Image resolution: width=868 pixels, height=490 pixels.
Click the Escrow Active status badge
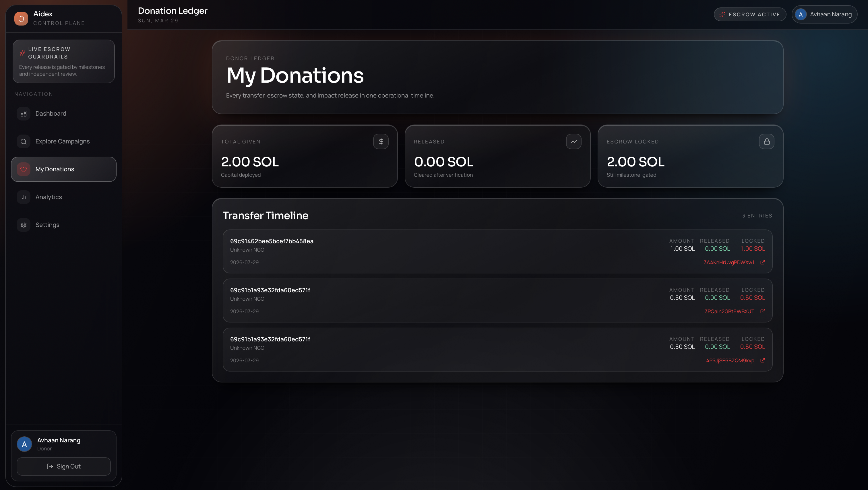point(750,14)
